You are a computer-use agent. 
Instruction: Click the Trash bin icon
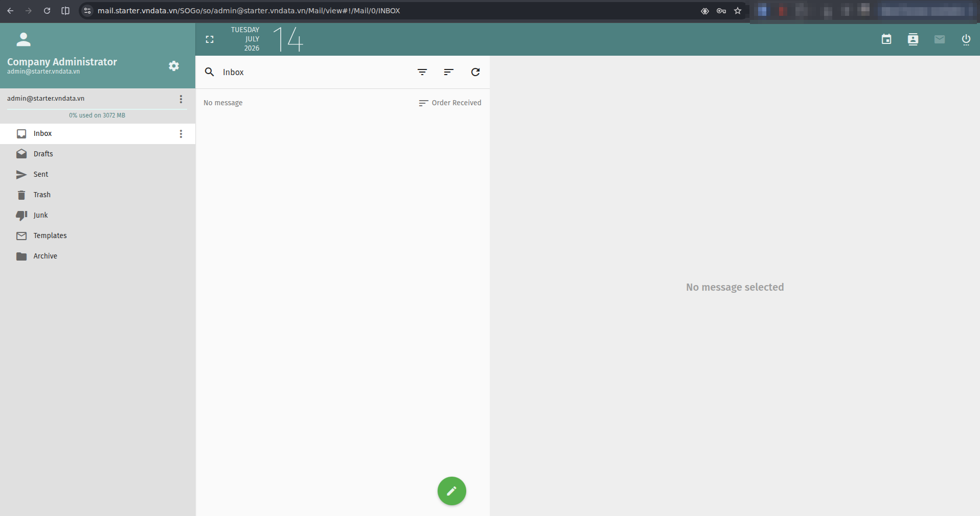coord(21,195)
